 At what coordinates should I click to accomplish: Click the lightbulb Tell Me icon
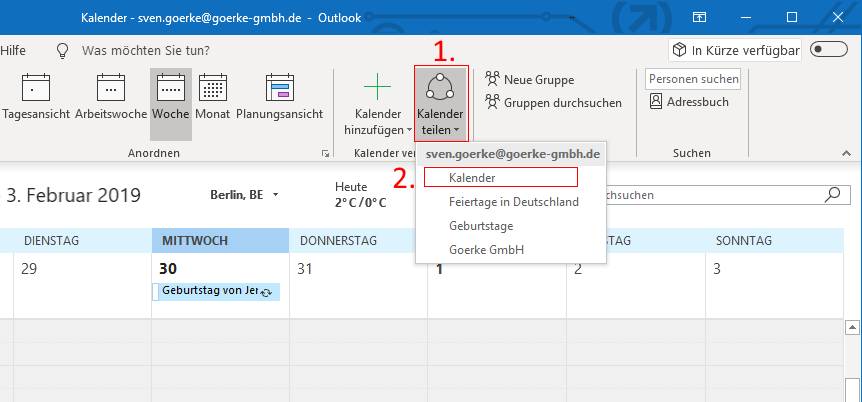(63, 51)
